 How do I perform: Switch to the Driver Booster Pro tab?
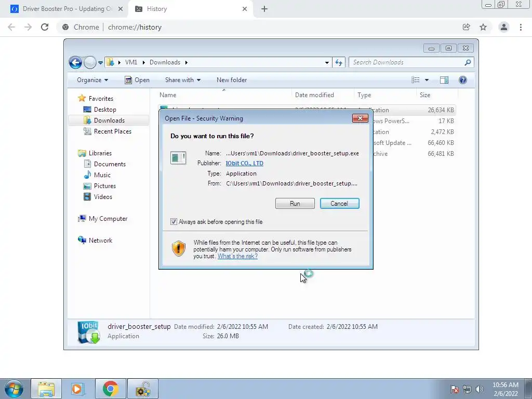67,9
